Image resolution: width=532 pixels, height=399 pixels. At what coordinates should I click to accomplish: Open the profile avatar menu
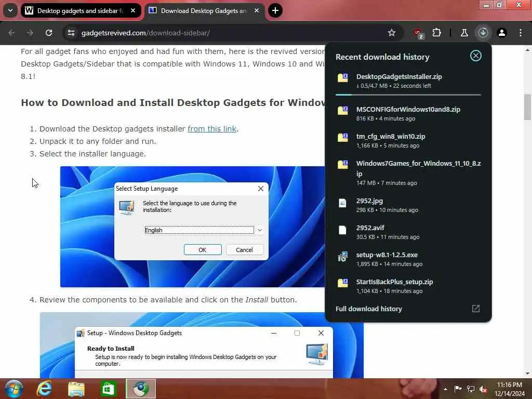(x=502, y=33)
